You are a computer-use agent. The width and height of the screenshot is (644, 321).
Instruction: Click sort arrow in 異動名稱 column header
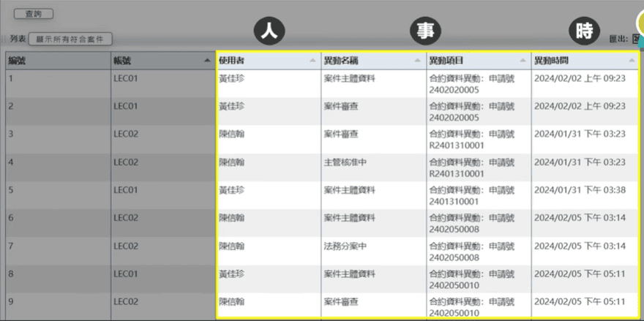(419, 61)
